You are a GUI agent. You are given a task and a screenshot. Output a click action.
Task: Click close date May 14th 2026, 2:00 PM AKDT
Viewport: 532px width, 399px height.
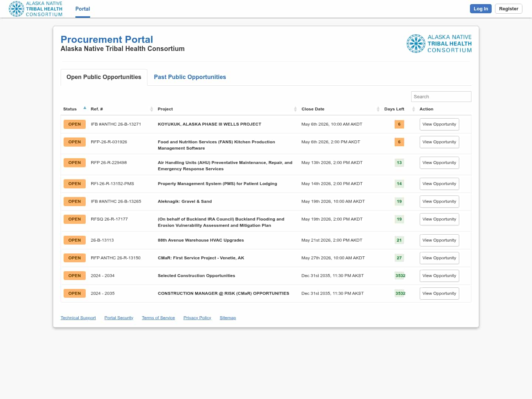(x=332, y=184)
